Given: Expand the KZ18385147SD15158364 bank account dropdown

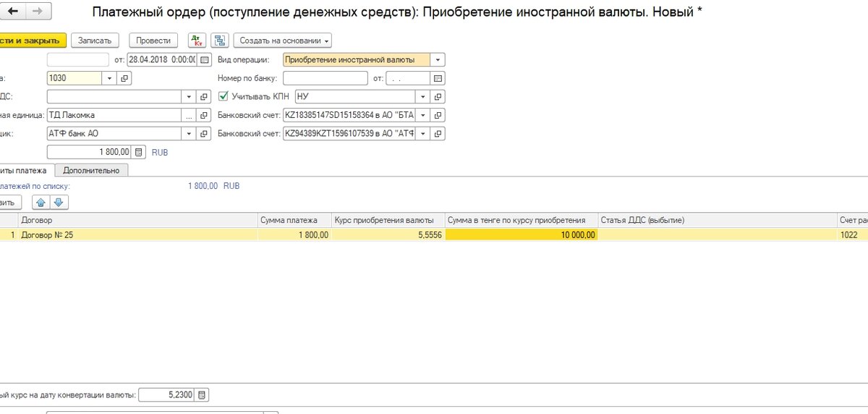Looking at the screenshot, I should (x=422, y=115).
